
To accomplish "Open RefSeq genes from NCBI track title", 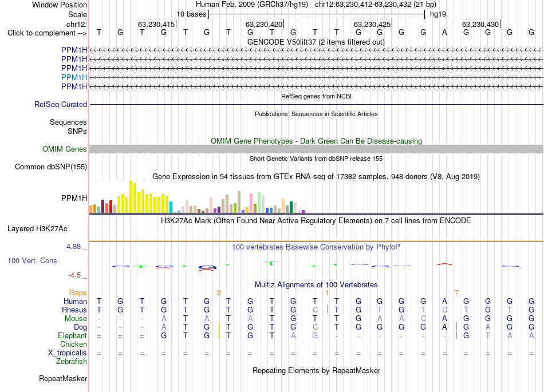I will pyautogui.click(x=316, y=96).
